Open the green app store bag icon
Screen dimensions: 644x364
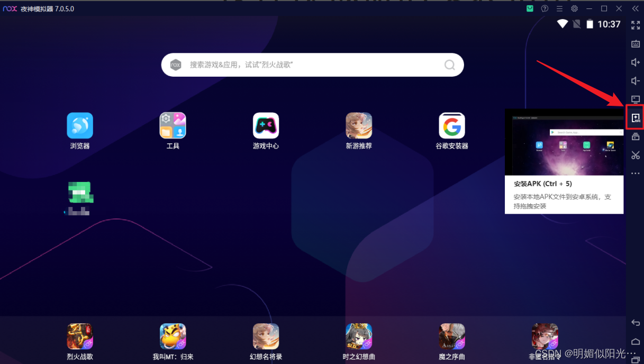[x=530, y=8]
